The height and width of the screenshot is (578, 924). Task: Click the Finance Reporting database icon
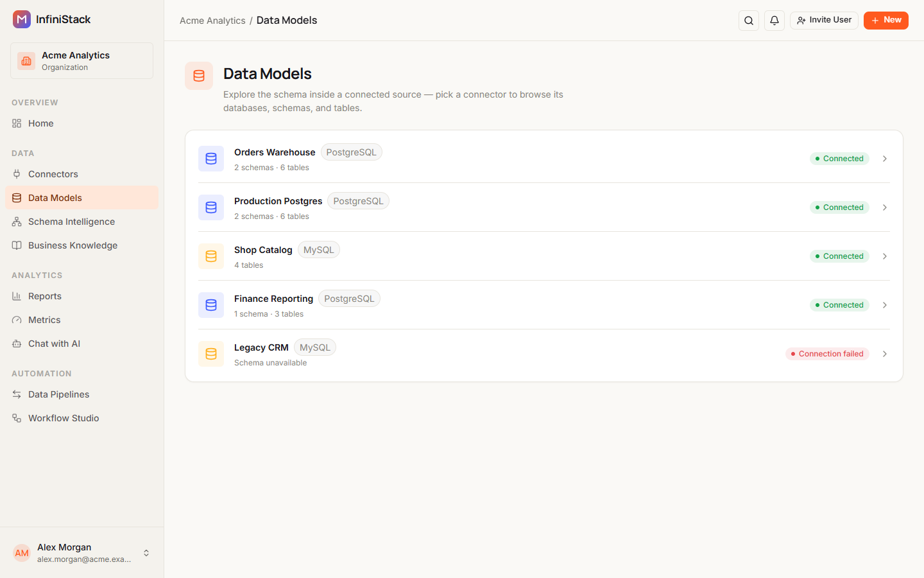pyautogui.click(x=211, y=305)
